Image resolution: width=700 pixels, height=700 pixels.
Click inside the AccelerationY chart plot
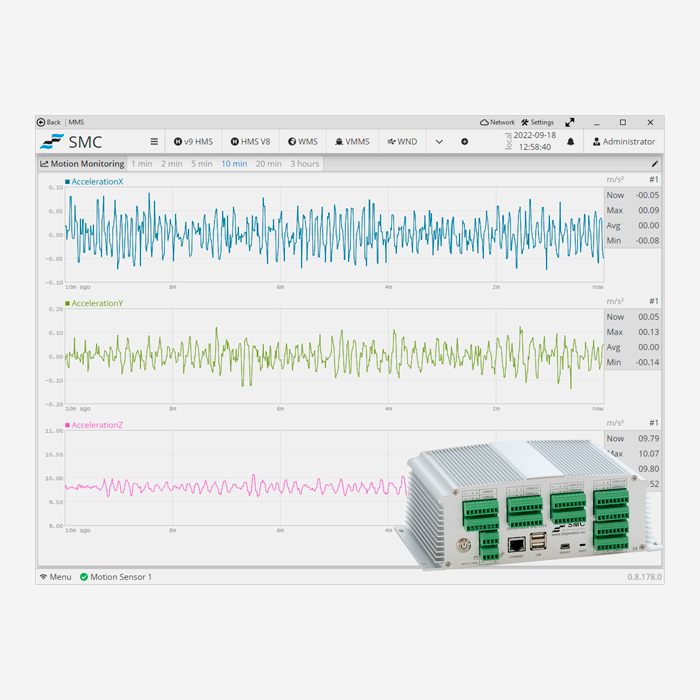coord(334,356)
